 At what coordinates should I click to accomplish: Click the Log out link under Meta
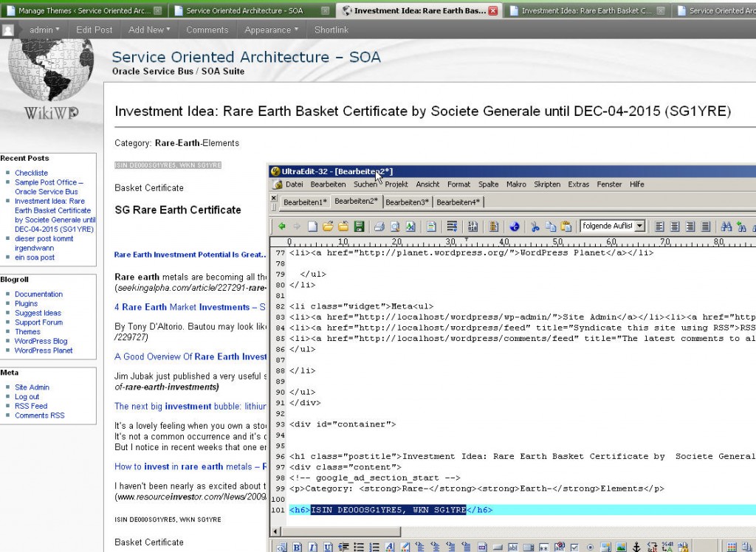pyautogui.click(x=27, y=397)
